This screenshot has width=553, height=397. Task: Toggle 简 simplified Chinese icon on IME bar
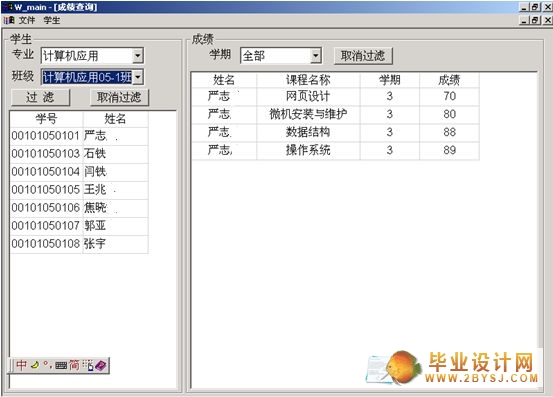coord(74,365)
